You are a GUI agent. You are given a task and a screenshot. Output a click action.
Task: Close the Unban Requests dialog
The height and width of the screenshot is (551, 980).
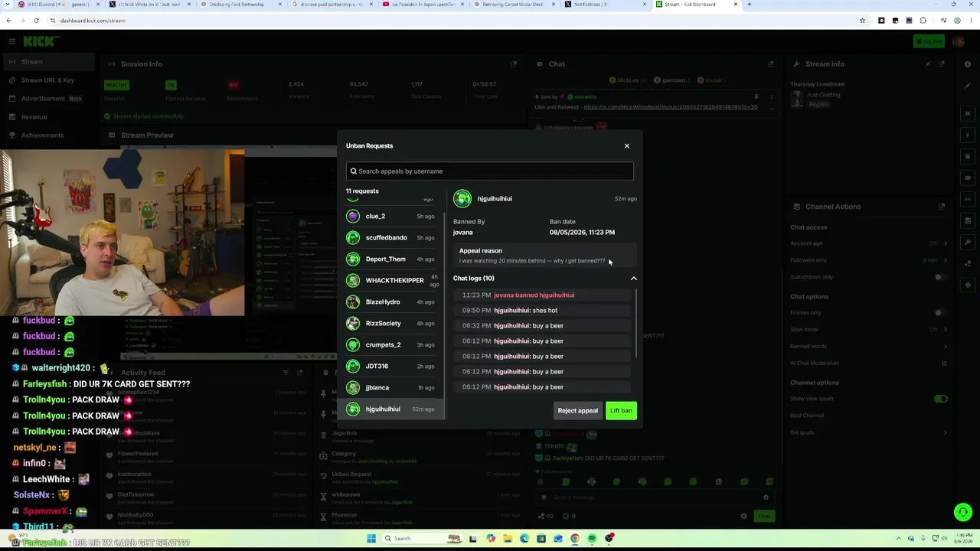pos(626,145)
